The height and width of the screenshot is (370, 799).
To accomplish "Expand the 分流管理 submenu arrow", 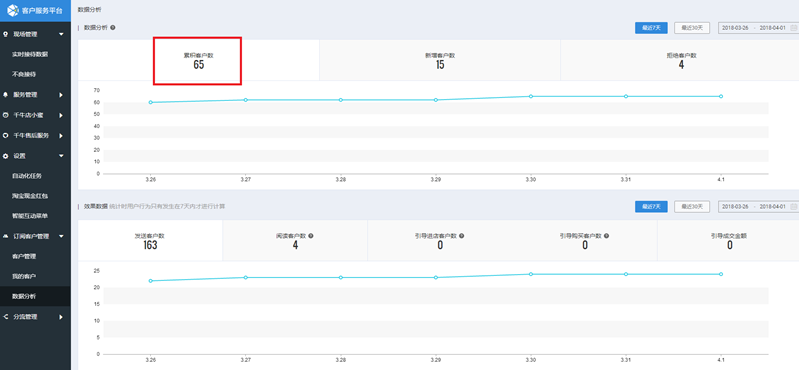I will point(61,317).
